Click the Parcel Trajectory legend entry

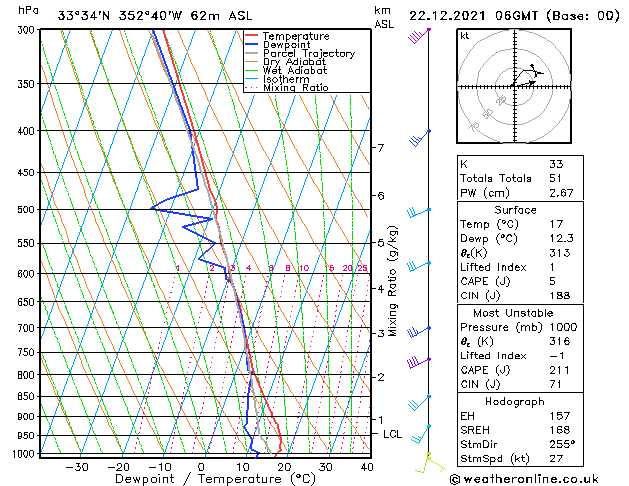300,53
